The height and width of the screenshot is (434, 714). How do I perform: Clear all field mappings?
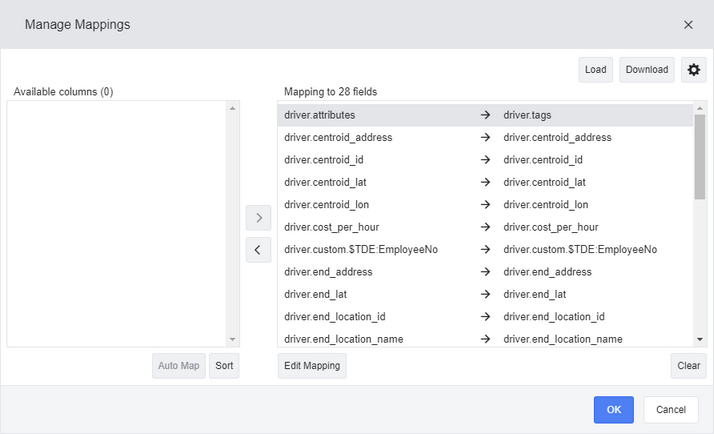688,366
